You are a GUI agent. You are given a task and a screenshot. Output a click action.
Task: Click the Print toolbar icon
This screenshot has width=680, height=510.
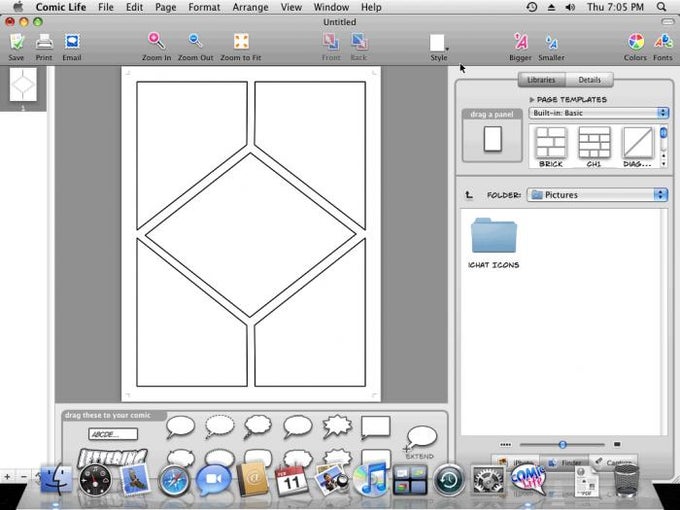tap(44, 42)
